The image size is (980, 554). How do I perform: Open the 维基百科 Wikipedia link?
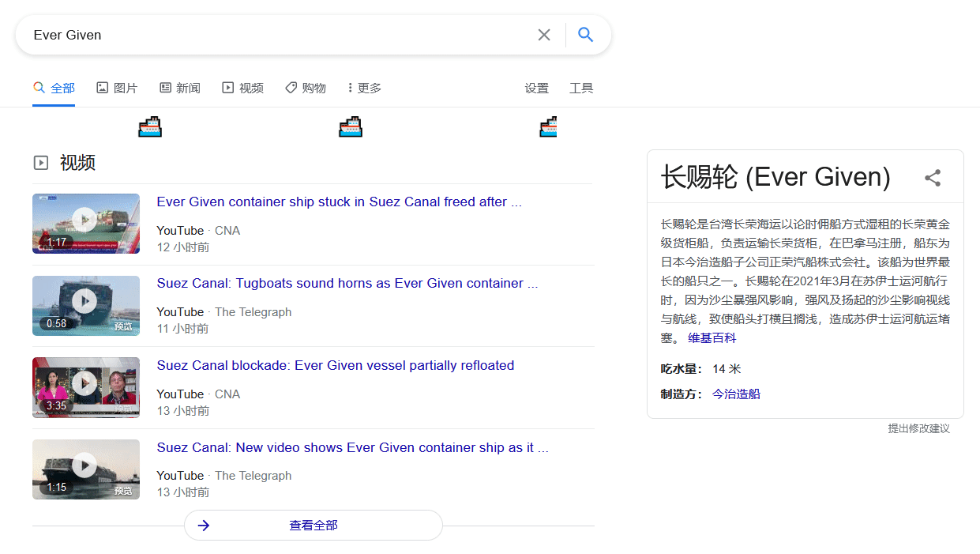pyautogui.click(x=712, y=338)
